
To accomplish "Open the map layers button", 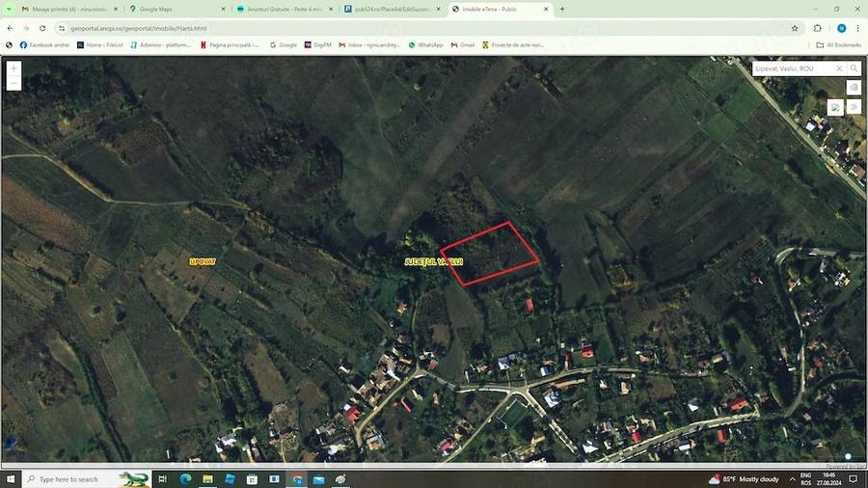I will (854, 88).
